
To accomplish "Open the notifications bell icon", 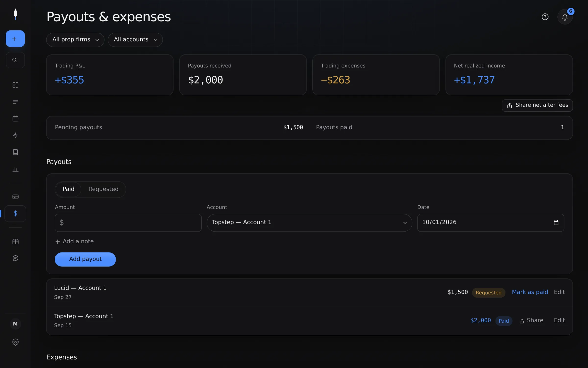I will coord(565,17).
